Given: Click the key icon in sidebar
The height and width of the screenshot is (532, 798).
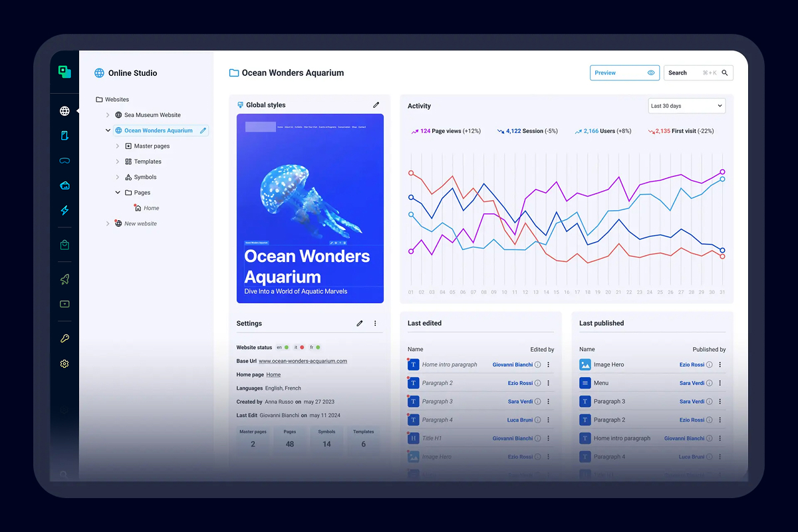Looking at the screenshot, I should [x=65, y=338].
